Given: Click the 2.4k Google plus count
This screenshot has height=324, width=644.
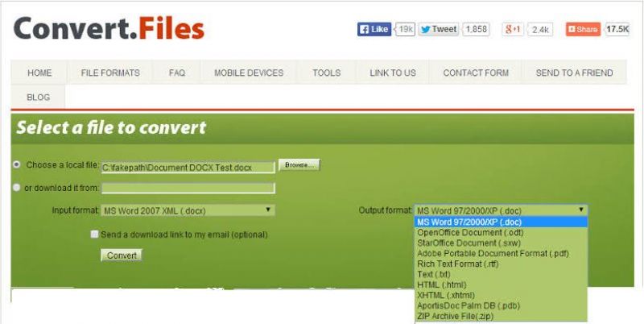Looking at the screenshot, I should point(540,30).
